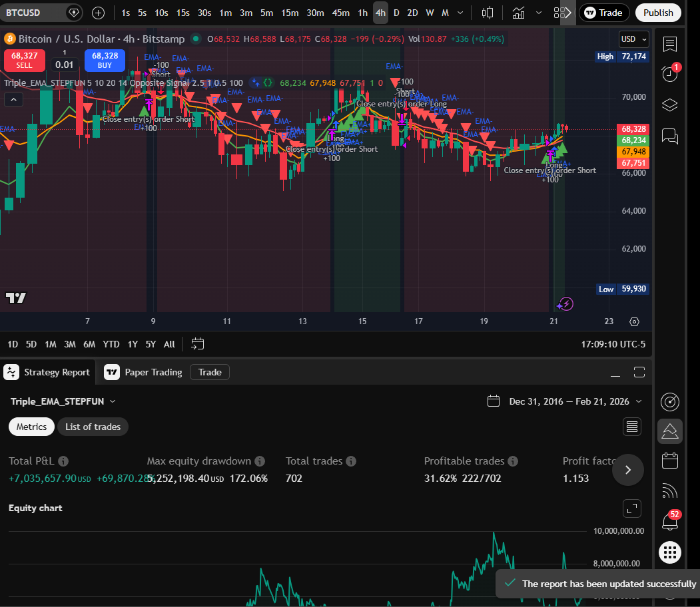Click the Publish button
Image resolution: width=700 pixels, height=607 pixels.
pyautogui.click(x=658, y=13)
